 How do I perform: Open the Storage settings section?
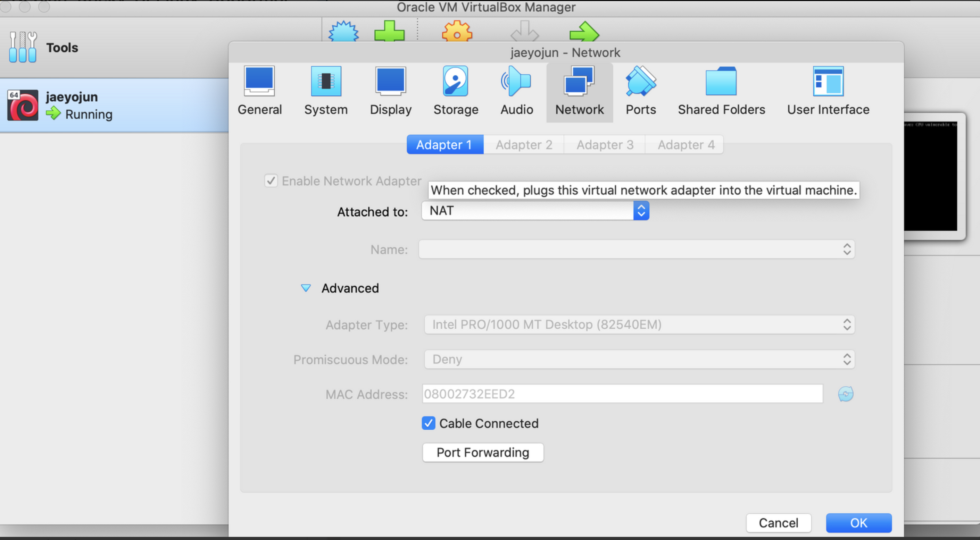[x=455, y=91]
